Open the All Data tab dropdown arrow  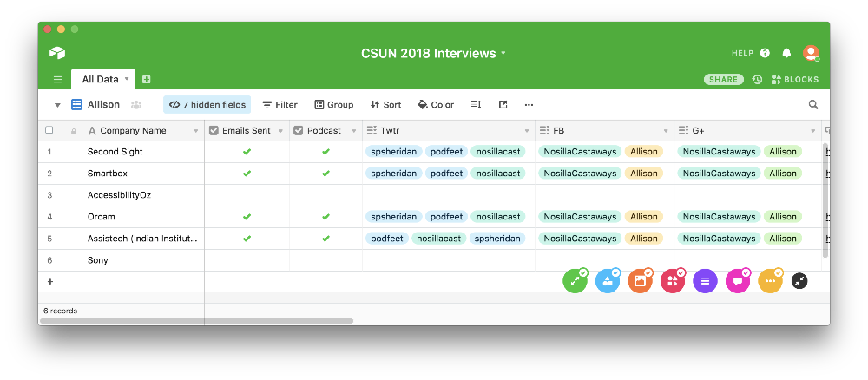[x=126, y=79]
